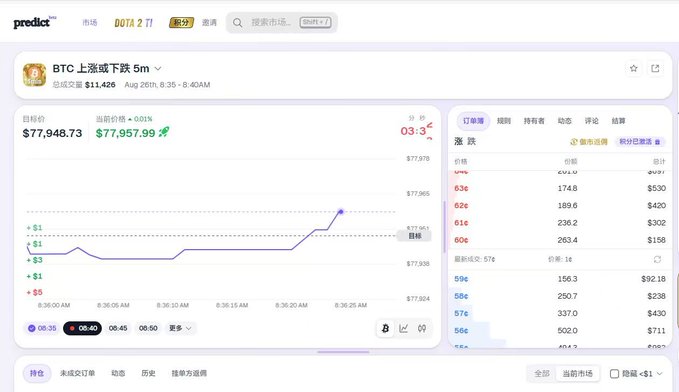Screen dimensions: 679x392
Task: Click the current price $77,957.99
Action: click(126, 133)
